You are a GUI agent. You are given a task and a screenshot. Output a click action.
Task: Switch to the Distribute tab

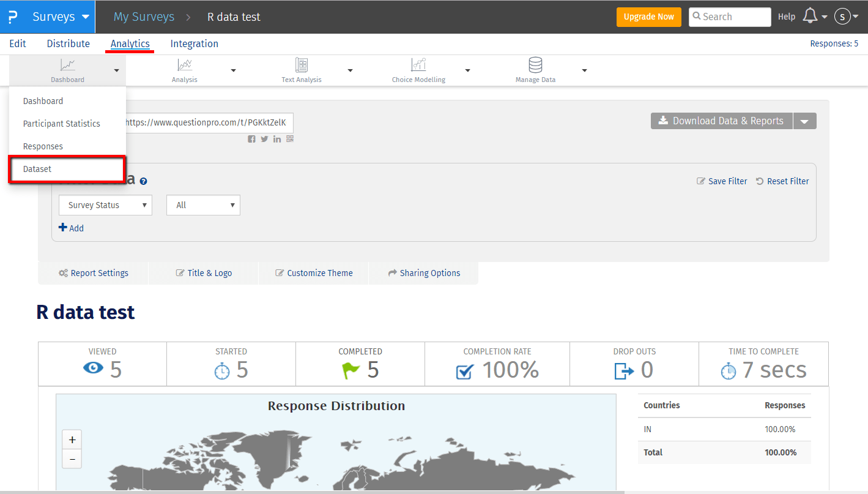tap(69, 43)
